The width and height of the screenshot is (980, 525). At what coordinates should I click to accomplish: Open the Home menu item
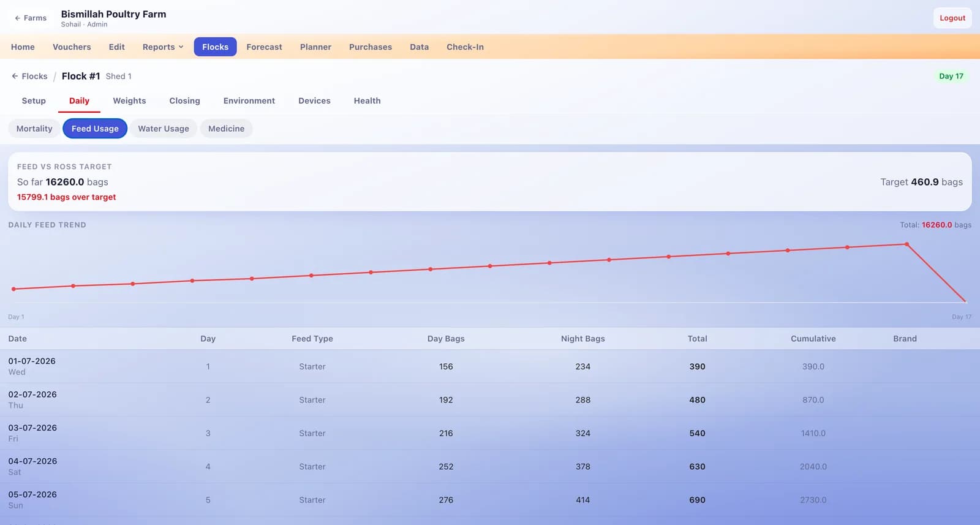coord(23,47)
